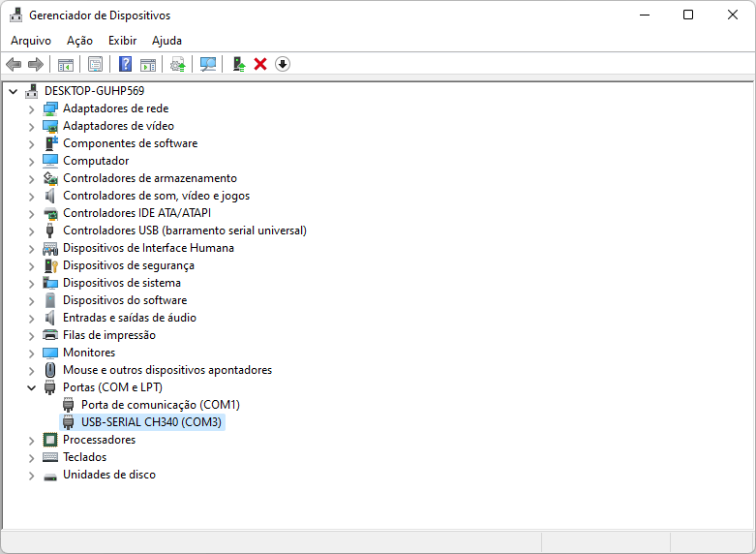
Task: Click the Human Interface Devices icon
Action: pos(50,248)
